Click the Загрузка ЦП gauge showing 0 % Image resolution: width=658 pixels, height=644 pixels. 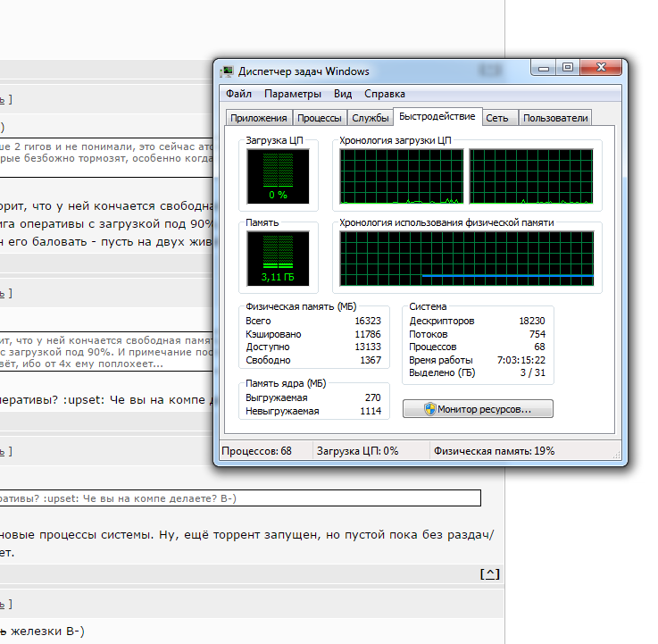tap(278, 176)
